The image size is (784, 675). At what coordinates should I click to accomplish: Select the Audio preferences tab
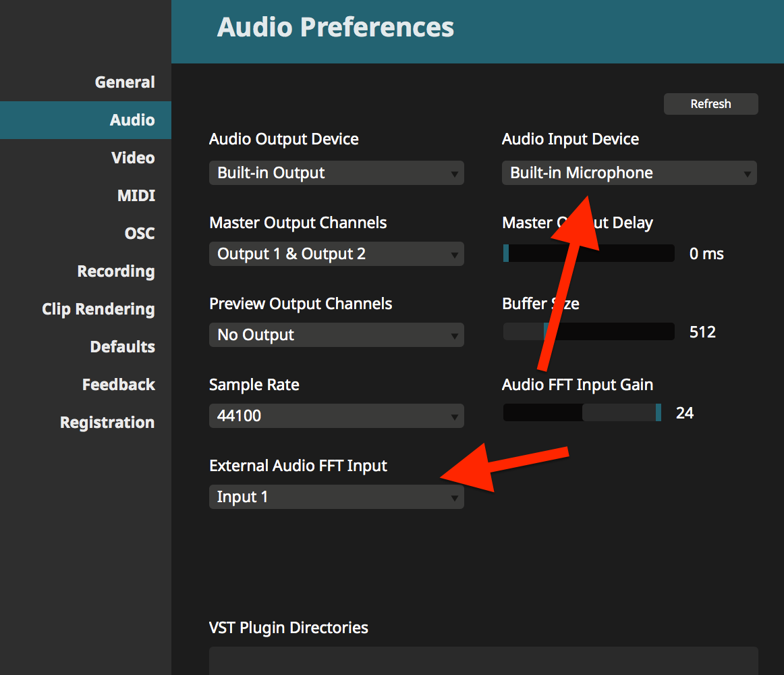pyautogui.click(x=132, y=120)
